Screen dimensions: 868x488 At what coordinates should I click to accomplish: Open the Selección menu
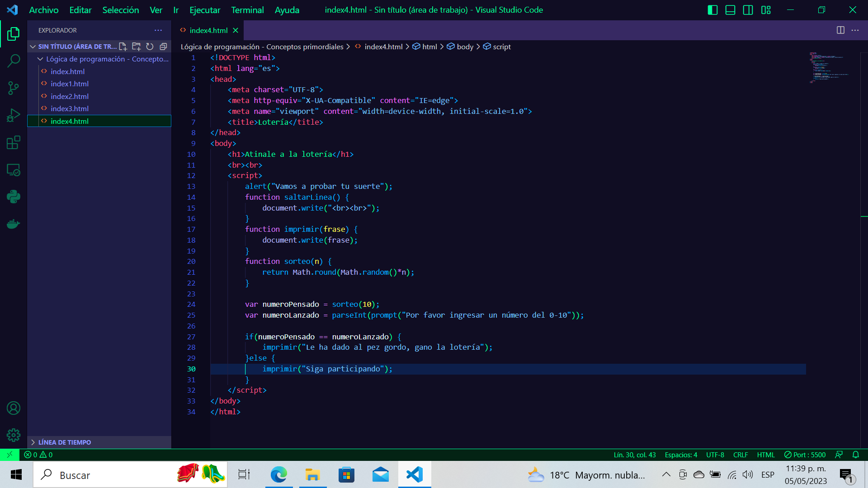coord(121,10)
